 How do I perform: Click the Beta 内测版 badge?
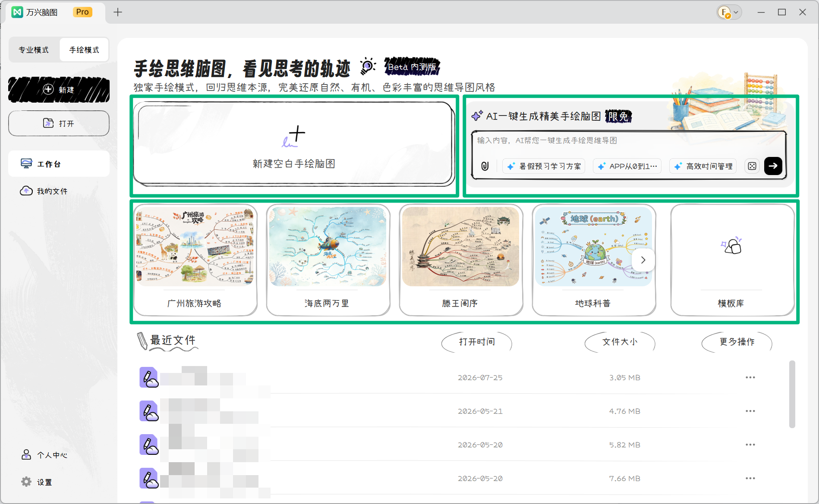(x=412, y=66)
